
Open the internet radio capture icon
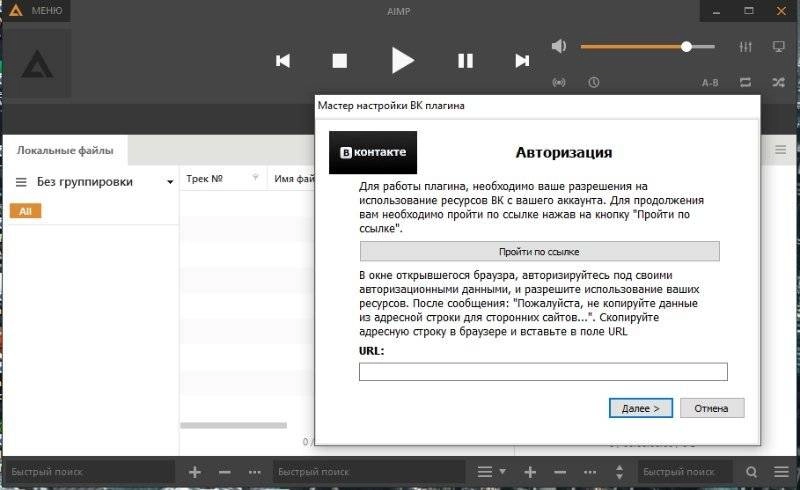(x=559, y=82)
